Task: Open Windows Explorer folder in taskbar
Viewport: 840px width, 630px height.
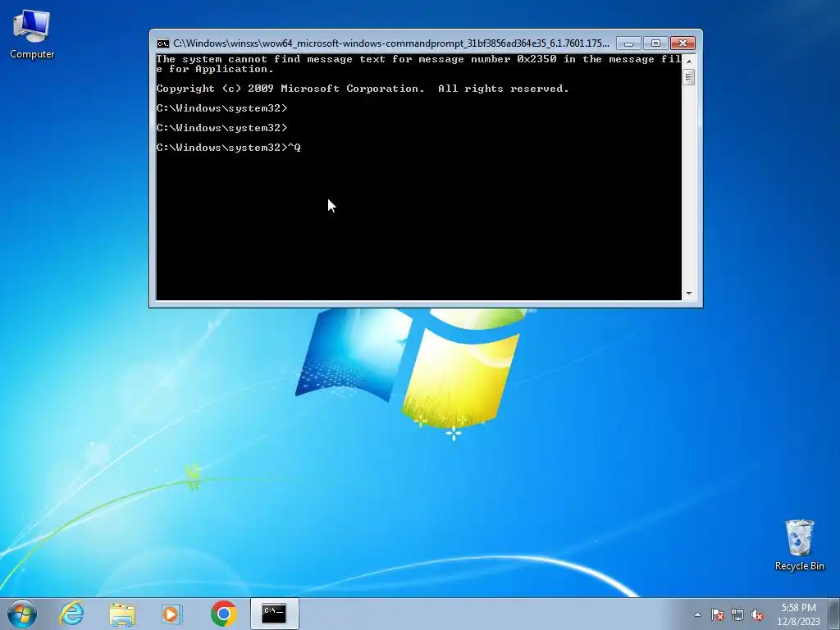Action: (x=122, y=614)
